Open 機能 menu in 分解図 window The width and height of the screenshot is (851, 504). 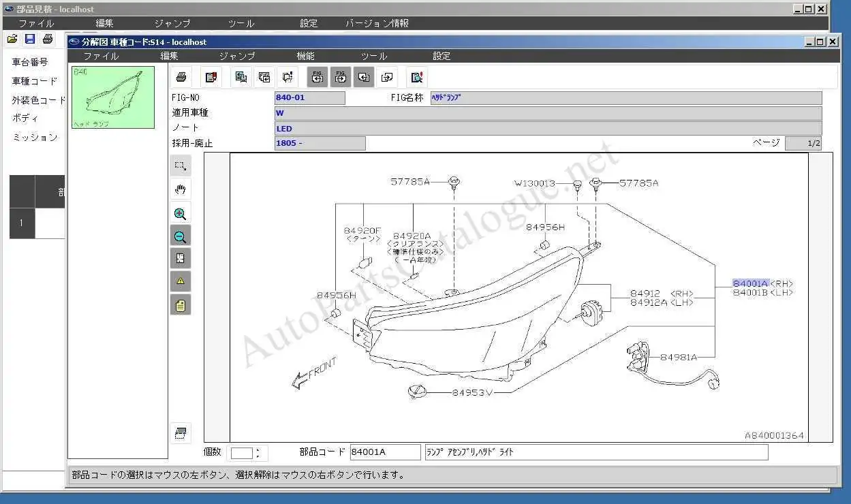306,56
